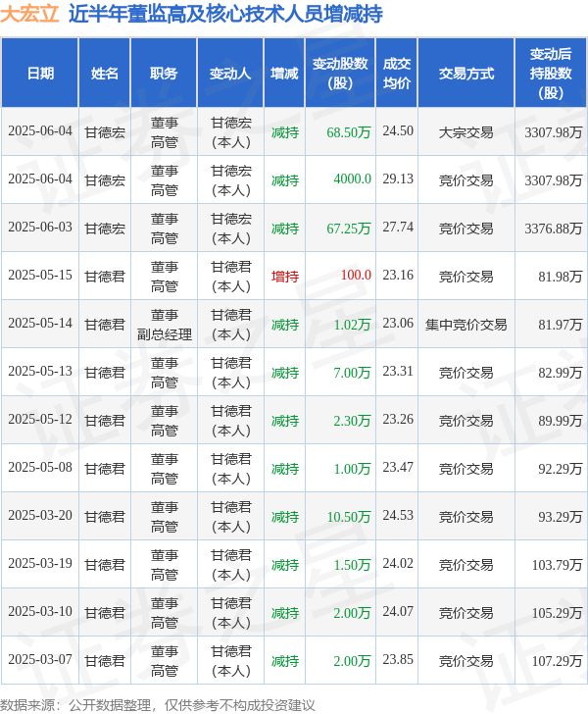The height and width of the screenshot is (714, 588).
Task: Click holdings value 93.29万
Action: 561,517
